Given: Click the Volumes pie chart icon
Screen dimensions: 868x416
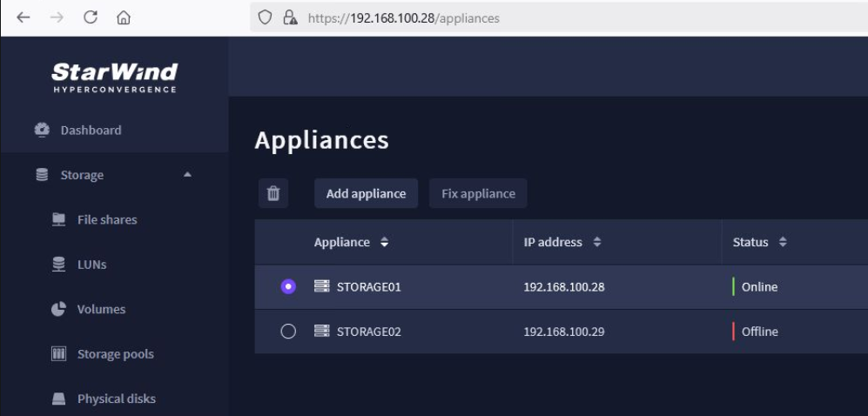Looking at the screenshot, I should tap(58, 309).
